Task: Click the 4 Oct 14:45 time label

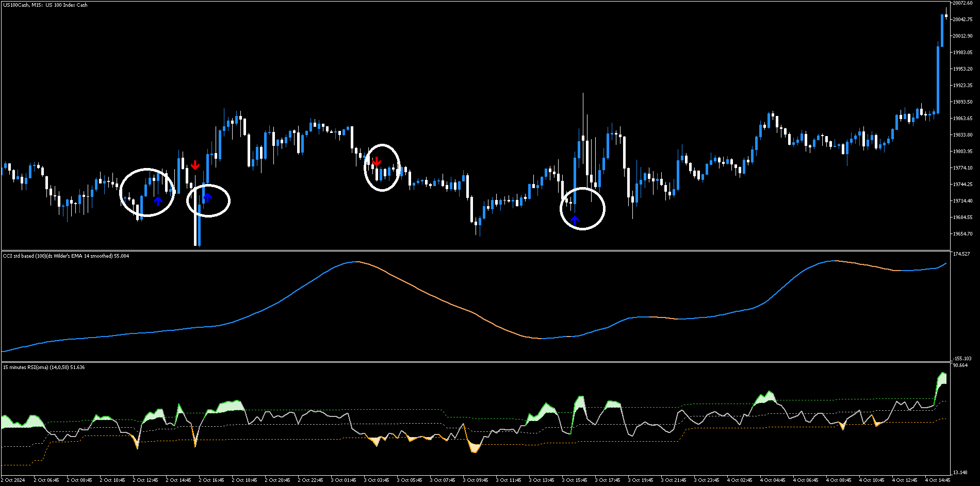Action: [x=937, y=480]
